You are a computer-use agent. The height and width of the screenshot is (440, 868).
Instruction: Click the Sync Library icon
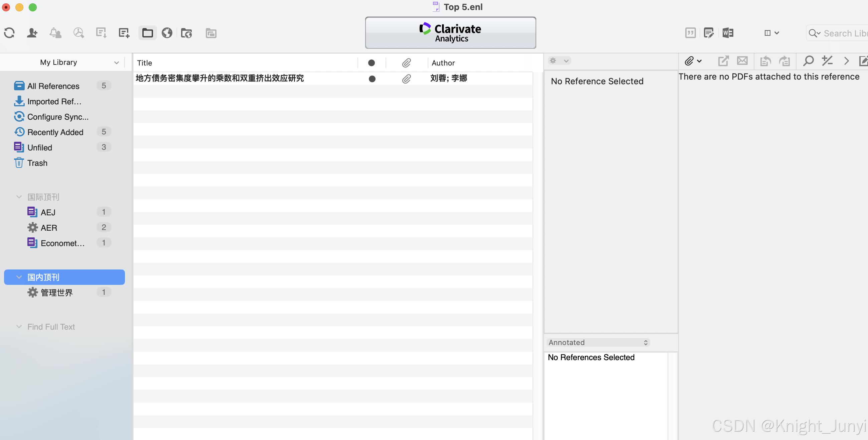pyautogui.click(x=9, y=33)
